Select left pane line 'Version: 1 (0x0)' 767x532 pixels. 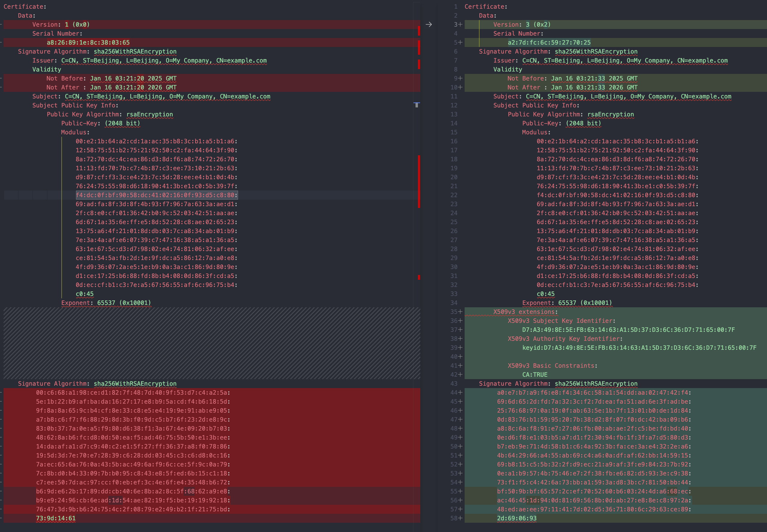pos(61,25)
